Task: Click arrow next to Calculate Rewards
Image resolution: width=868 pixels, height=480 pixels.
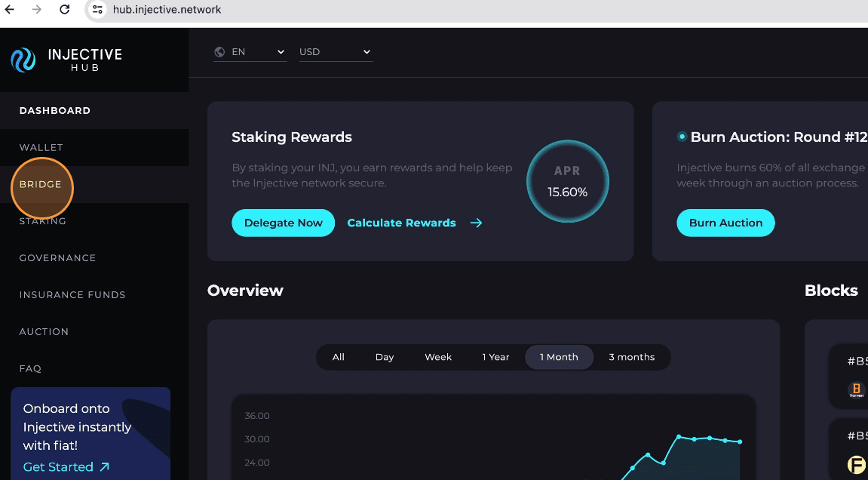Action: (476, 223)
